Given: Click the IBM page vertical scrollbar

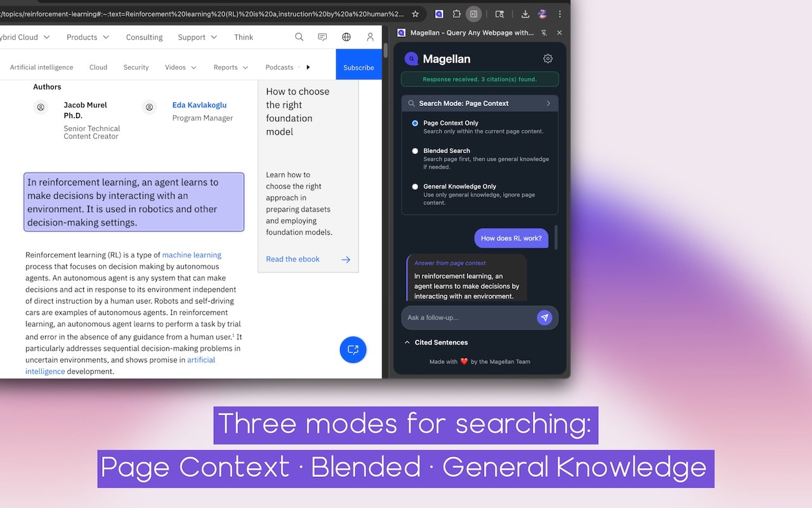Looking at the screenshot, I should point(385,51).
